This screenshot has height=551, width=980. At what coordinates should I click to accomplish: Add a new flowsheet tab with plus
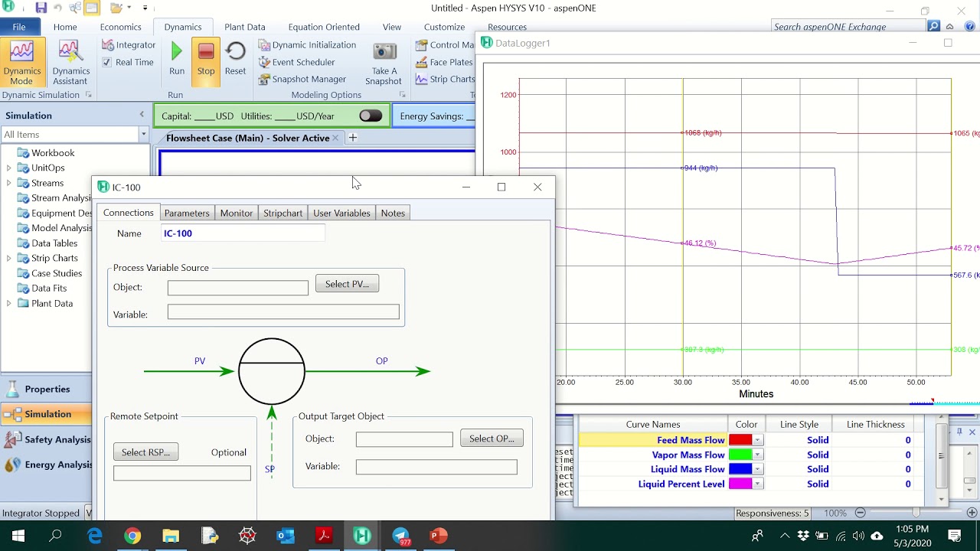353,138
